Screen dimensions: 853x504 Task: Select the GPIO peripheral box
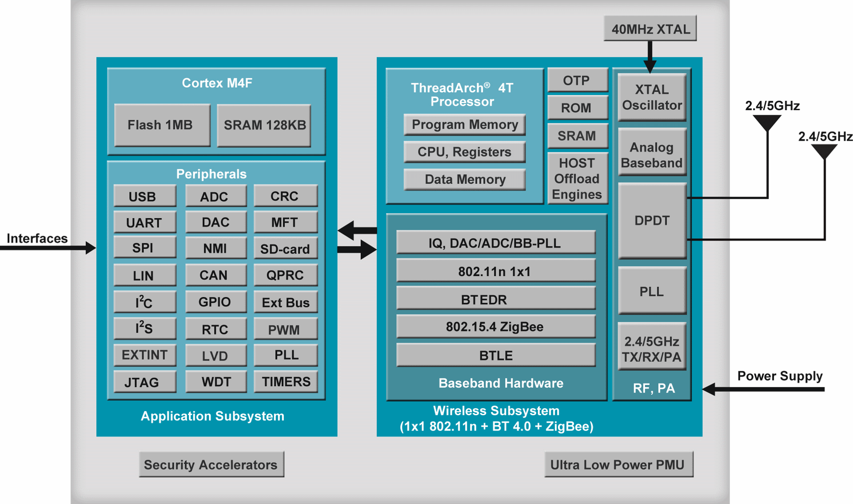pyautogui.click(x=216, y=302)
